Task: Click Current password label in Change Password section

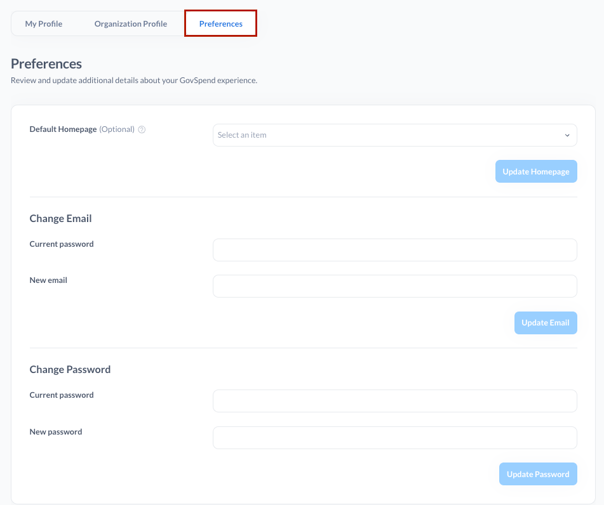Action: [62, 395]
